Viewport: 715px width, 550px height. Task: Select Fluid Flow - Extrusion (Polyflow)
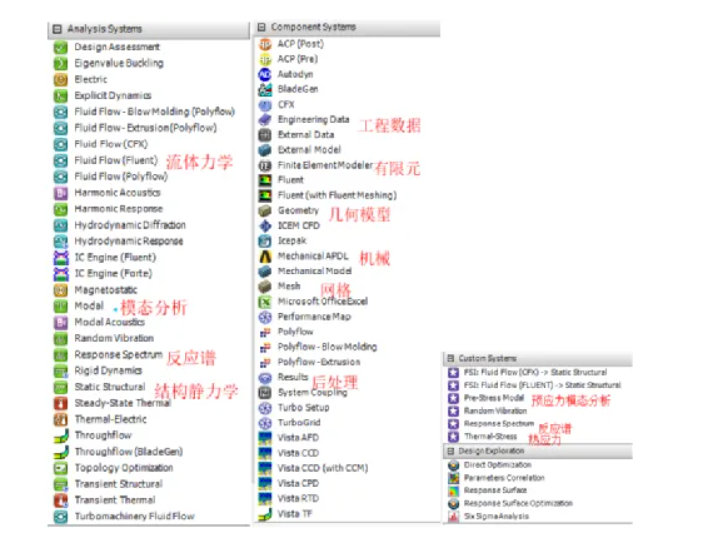pos(145,128)
